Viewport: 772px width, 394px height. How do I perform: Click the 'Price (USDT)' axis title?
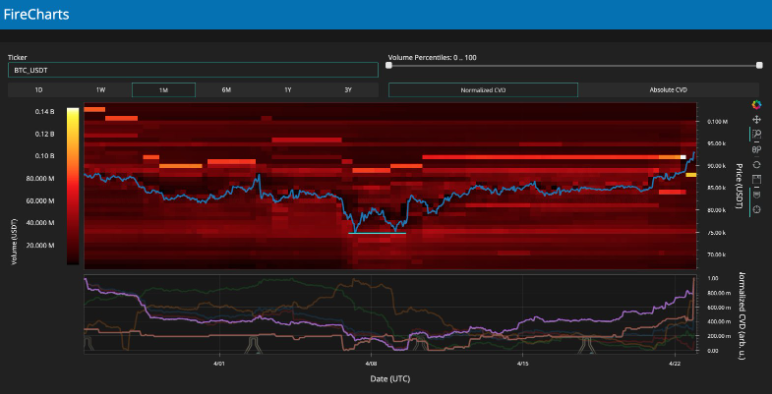click(739, 186)
